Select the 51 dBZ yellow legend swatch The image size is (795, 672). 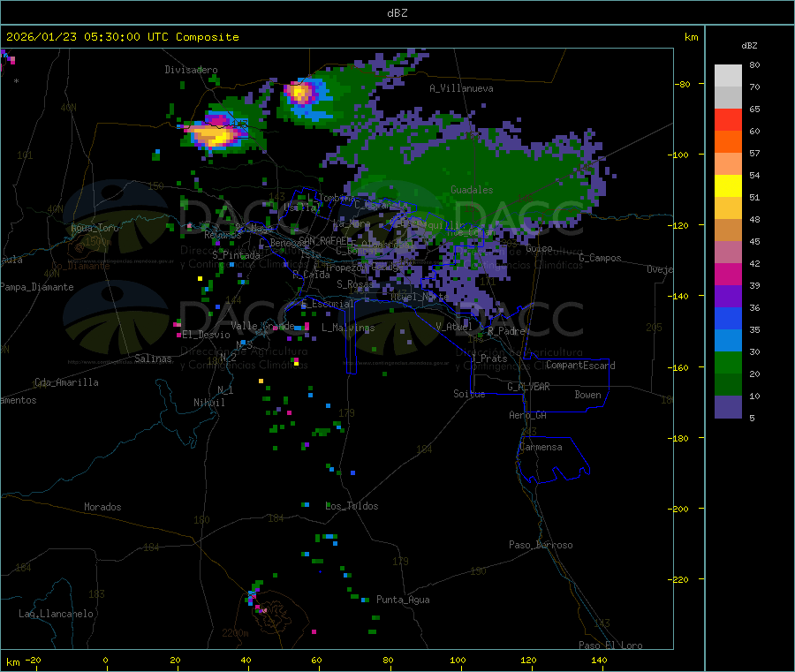[x=728, y=186]
